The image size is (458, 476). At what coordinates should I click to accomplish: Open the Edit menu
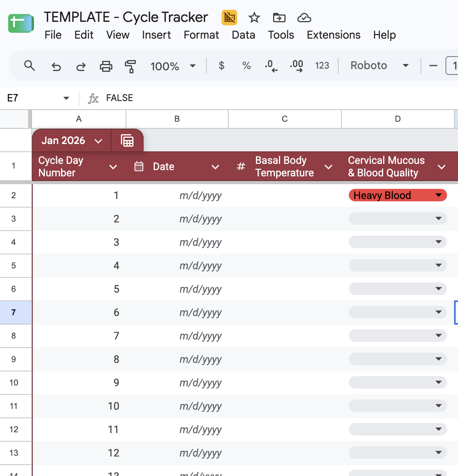(x=84, y=35)
